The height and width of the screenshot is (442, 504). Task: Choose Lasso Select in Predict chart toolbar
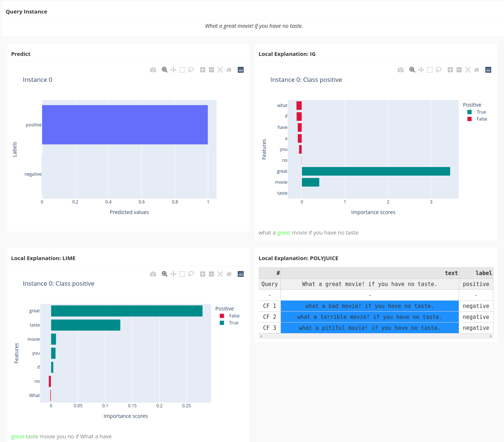point(191,70)
